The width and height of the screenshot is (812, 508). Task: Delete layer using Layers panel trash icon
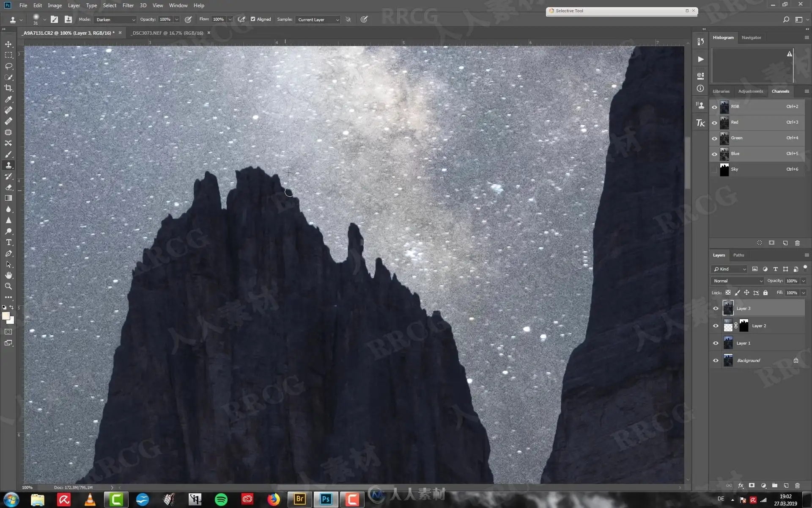click(x=797, y=486)
